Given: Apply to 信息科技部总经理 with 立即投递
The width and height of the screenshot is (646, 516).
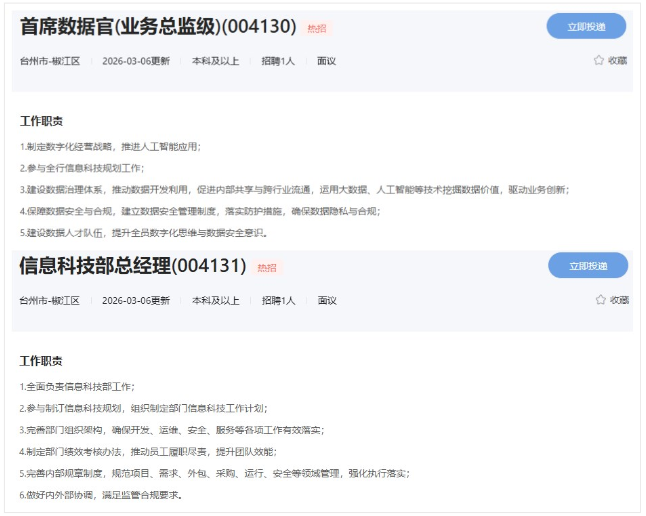Looking at the screenshot, I should click(587, 266).
